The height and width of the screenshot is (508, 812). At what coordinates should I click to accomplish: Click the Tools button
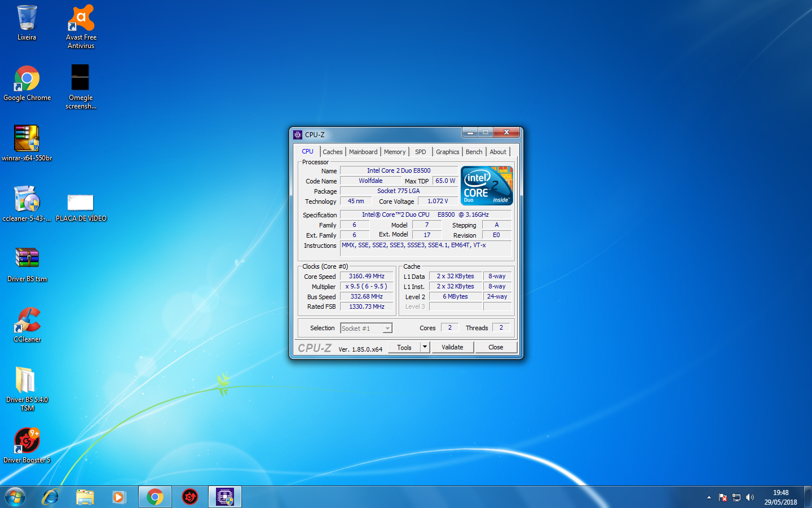coord(404,348)
